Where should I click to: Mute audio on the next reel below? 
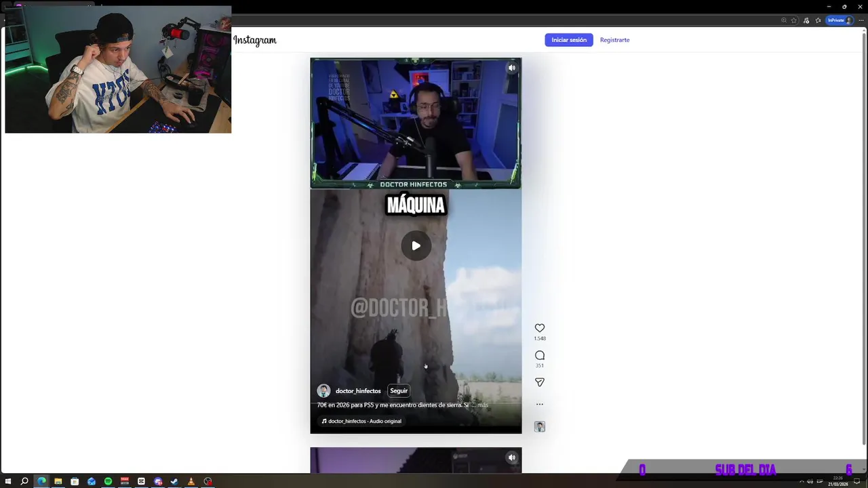(x=512, y=457)
